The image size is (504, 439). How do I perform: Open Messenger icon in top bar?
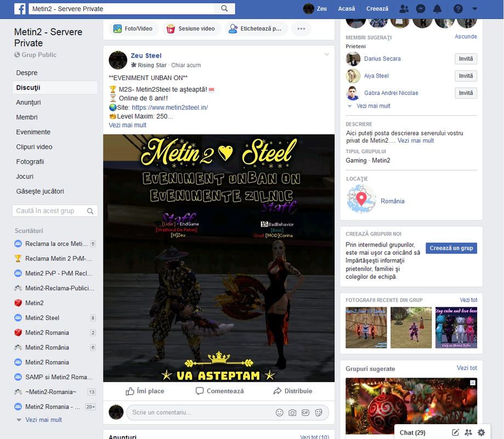tap(421, 9)
